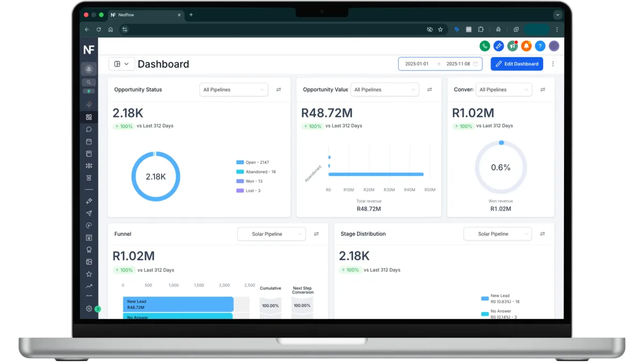Viewport: 644px width, 362px height.
Task: Toggle the Abandoned - 18 legend entry
Action: point(256,172)
